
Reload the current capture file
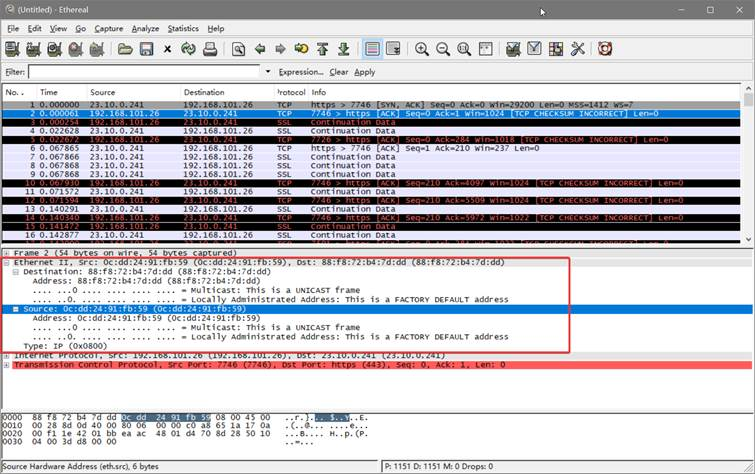(188, 49)
